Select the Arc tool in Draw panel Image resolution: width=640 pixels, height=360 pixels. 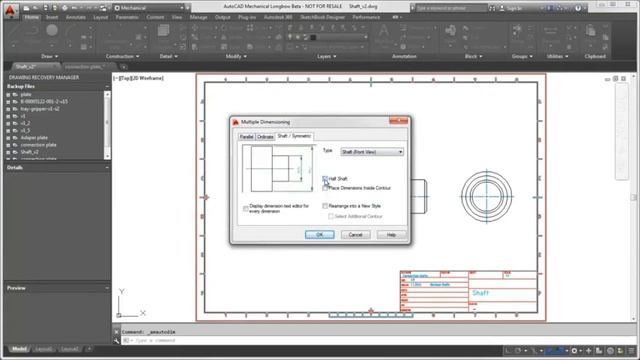coord(71,31)
